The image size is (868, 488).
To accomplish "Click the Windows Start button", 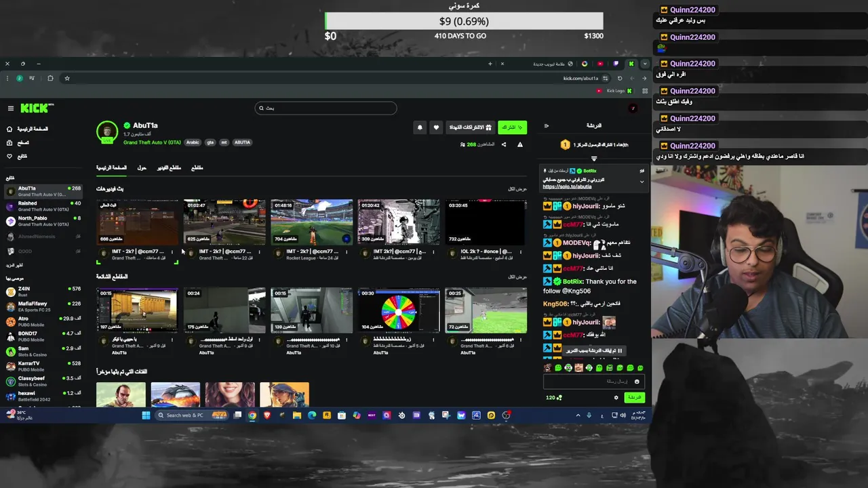I will (x=146, y=415).
